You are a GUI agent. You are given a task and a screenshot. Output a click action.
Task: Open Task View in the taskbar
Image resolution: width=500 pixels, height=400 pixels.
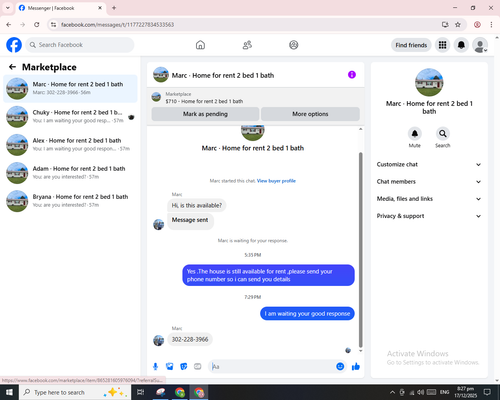tap(141, 392)
